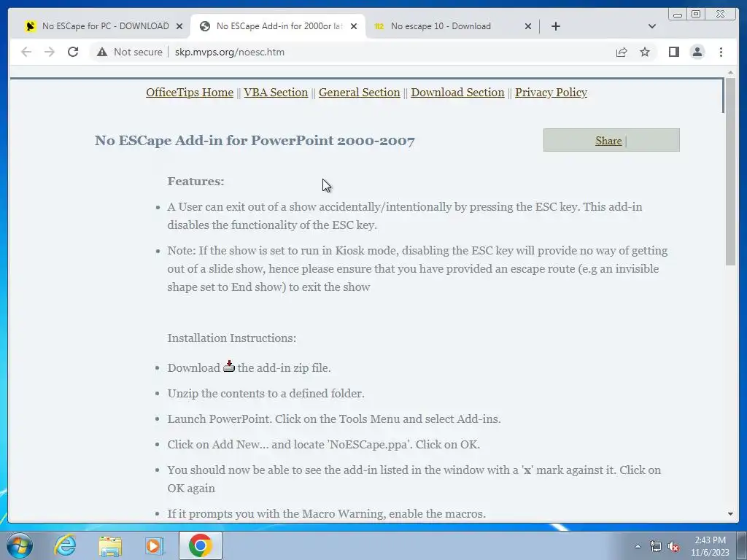Viewport: 747px width, 560px height.
Task: Close the No ESCape Add-in tab
Action: [354, 26]
